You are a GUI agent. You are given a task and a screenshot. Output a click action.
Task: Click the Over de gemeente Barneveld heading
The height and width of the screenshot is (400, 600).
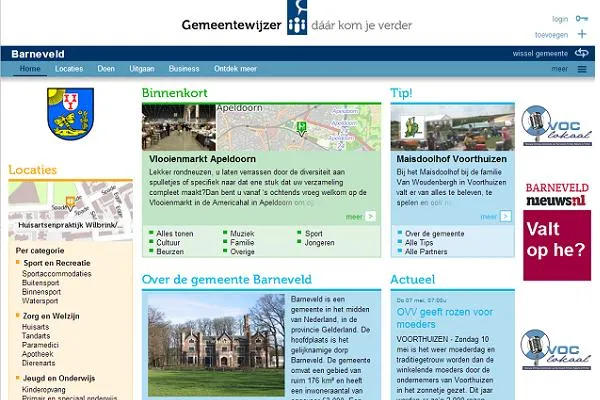tap(227, 279)
